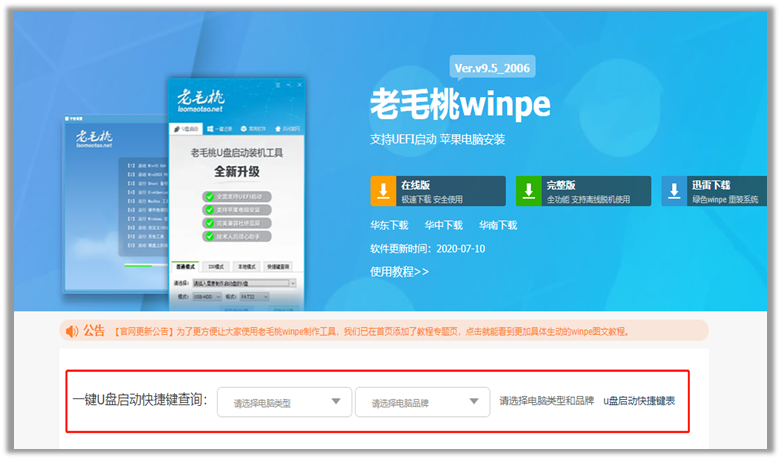782x460 pixels.
Task: Switch to the 本地模式 tab
Action: (247, 267)
